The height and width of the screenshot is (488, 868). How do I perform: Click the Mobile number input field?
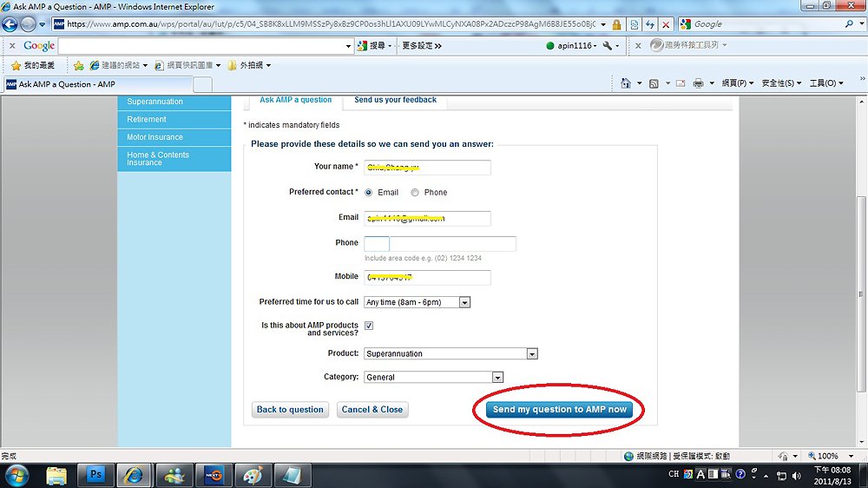(x=427, y=278)
